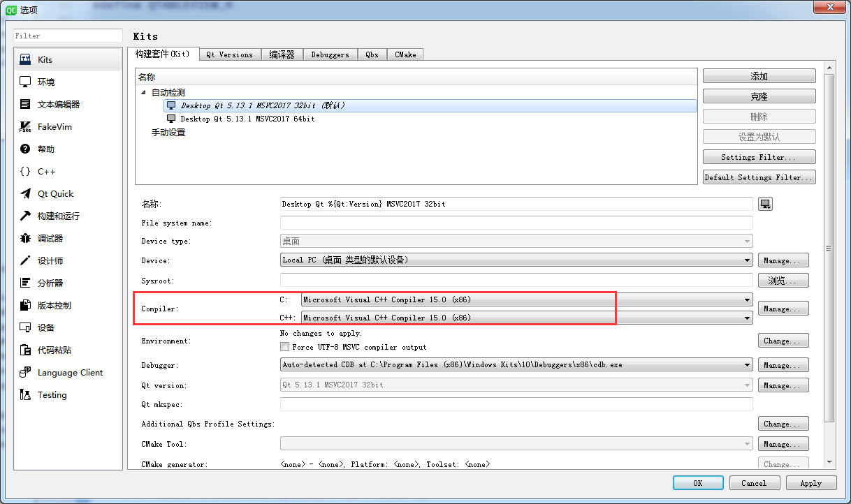851x504 pixels.
Task: Switch to the Qbs tab
Action: (x=372, y=54)
